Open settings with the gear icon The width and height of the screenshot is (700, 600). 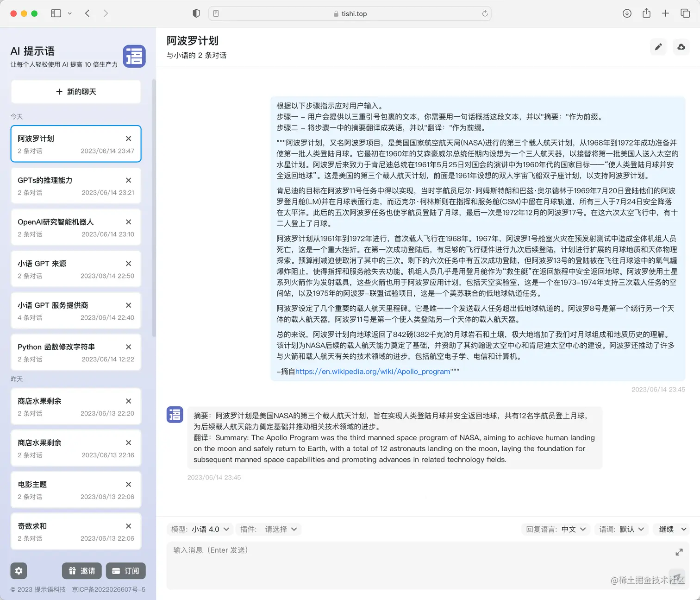point(19,571)
